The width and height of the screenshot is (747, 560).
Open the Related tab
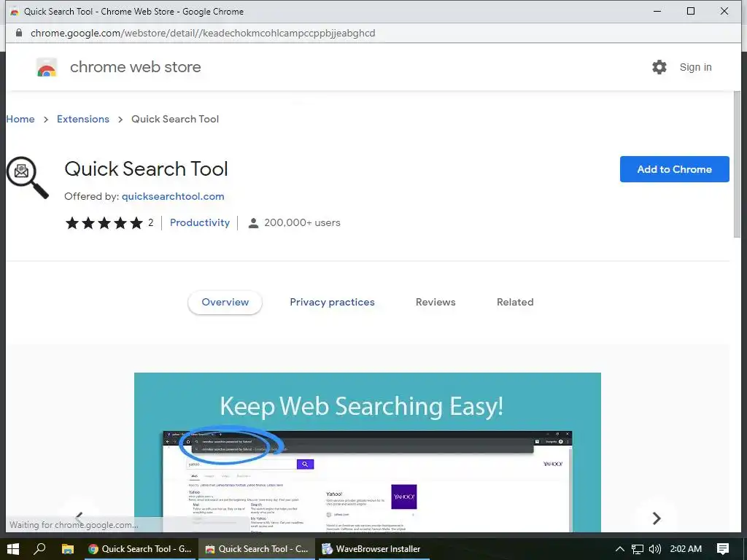pos(515,302)
